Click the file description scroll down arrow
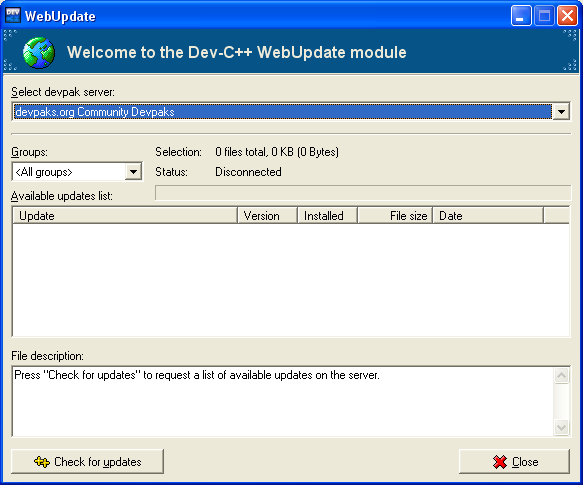583x485 pixels. tap(561, 427)
